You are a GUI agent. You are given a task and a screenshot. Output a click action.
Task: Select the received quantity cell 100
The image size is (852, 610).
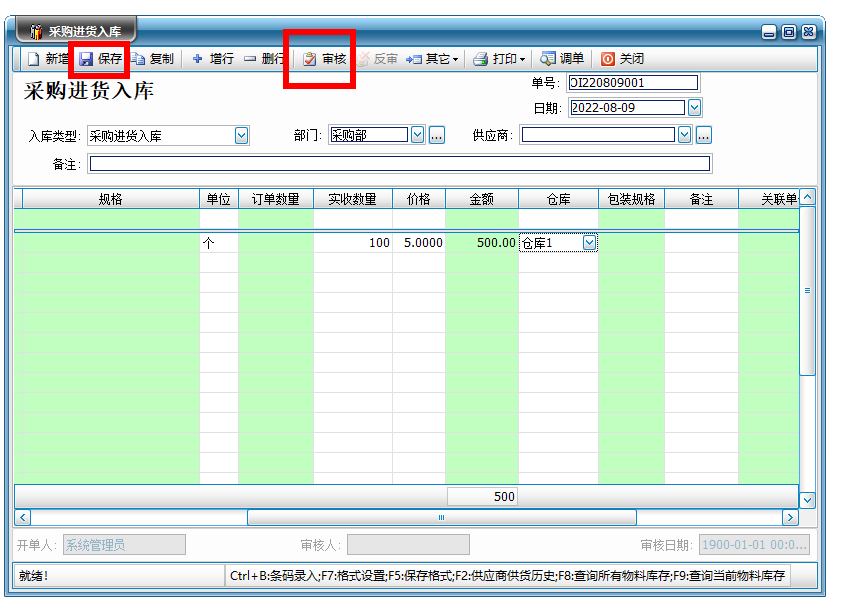coord(353,243)
